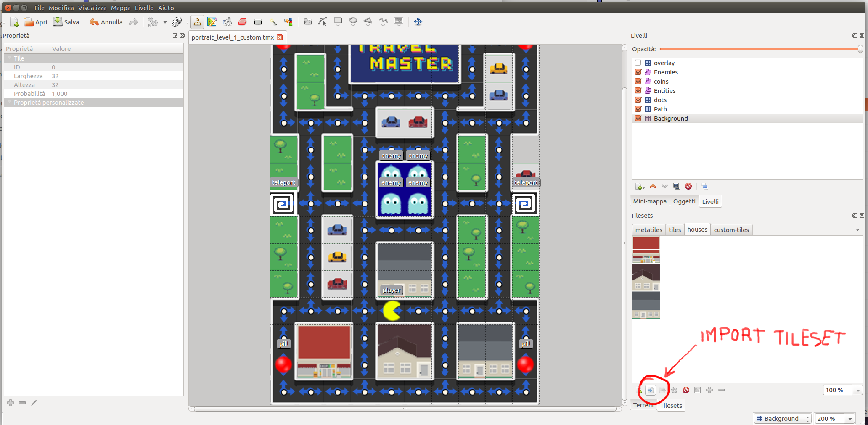Viewport: 868px width, 425px height.
Task: Select the Insert Polyline tool
Action: pyautogui.click(x=383, y=22)
